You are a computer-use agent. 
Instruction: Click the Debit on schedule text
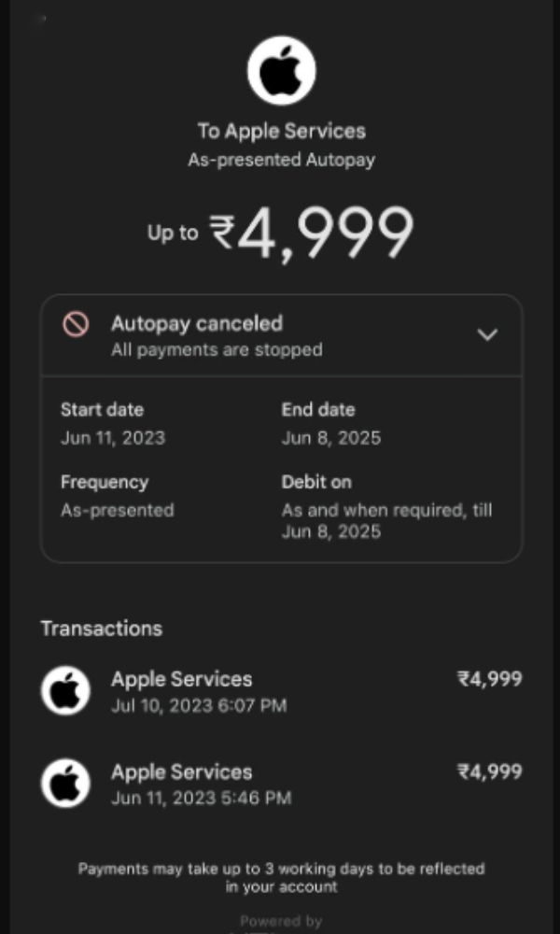[x=386, y=521]
